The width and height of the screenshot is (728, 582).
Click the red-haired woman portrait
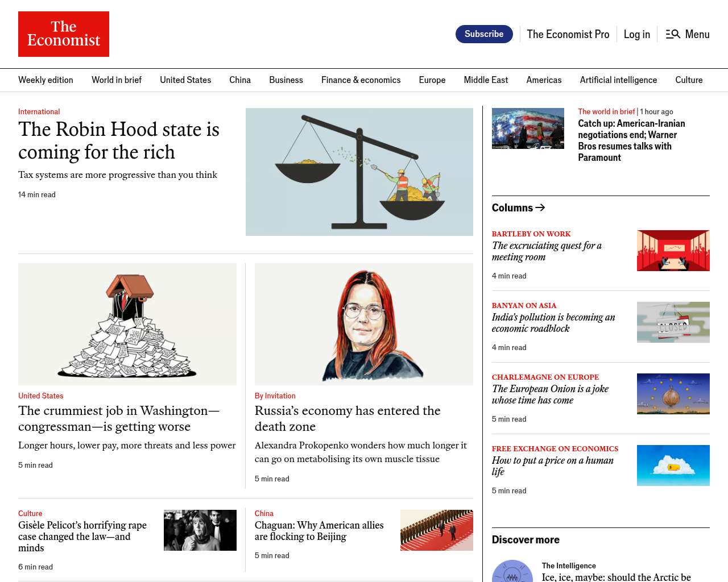click(x=364, y=324)
